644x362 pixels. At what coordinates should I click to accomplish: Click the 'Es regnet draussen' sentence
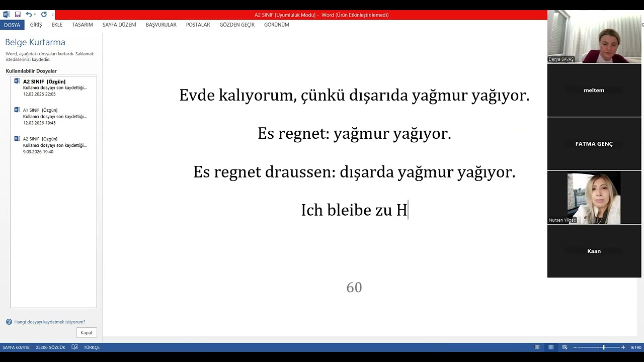pyautogui.click(x=354, y=172)
